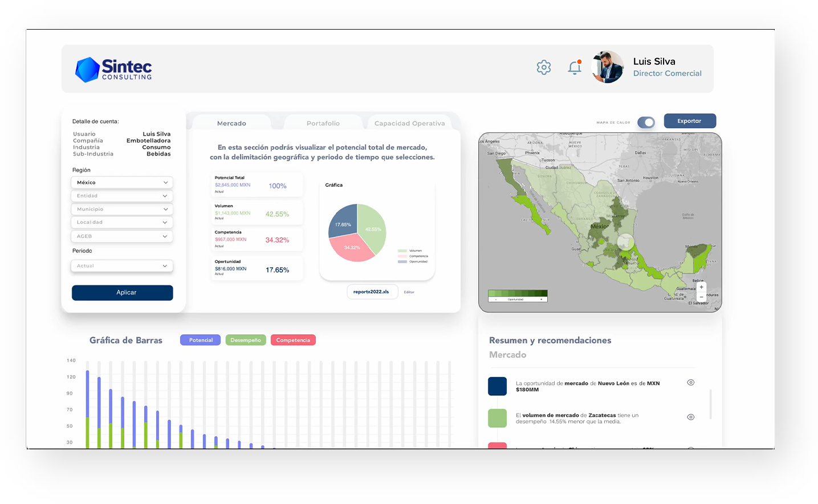The width and height of the screenshot is (818, 504).
Task: Select the Competencia 34.32% card
Action: pos(257,239)
